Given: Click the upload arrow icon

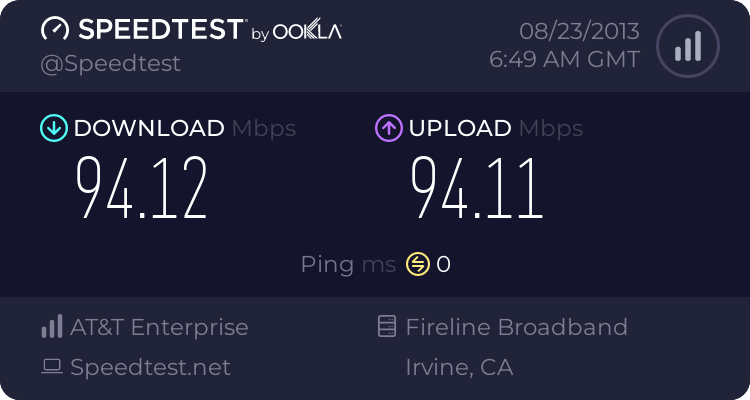Looking at the screenshot, I should [388, 128].
